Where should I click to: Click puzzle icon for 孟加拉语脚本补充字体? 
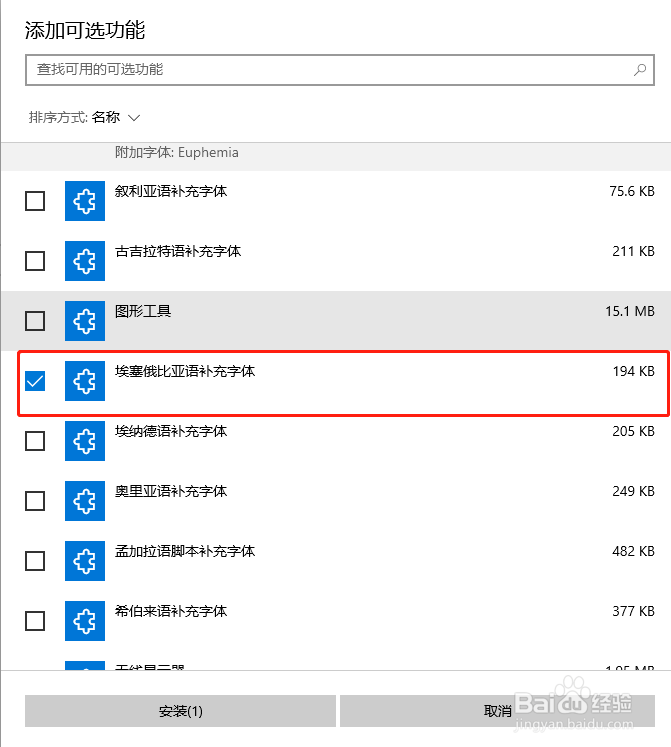(x=85, y=561)
